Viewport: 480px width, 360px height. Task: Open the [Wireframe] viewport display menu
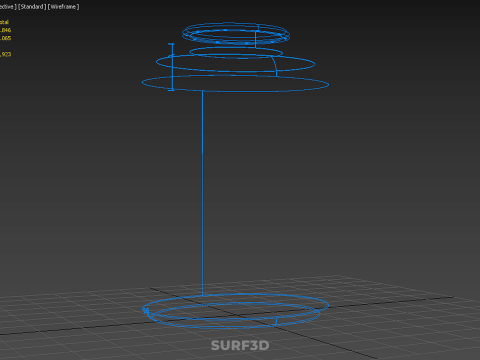click(63, 7)
